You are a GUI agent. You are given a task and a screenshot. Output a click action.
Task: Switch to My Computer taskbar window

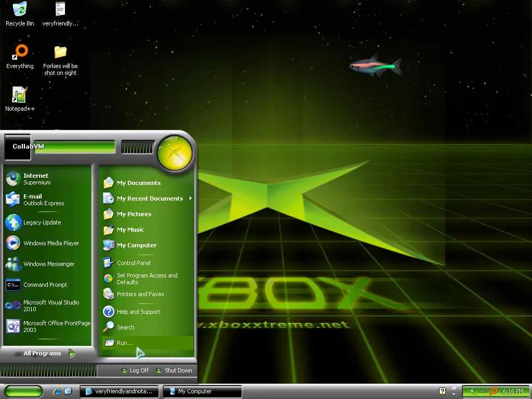click(x=203, y=391)
